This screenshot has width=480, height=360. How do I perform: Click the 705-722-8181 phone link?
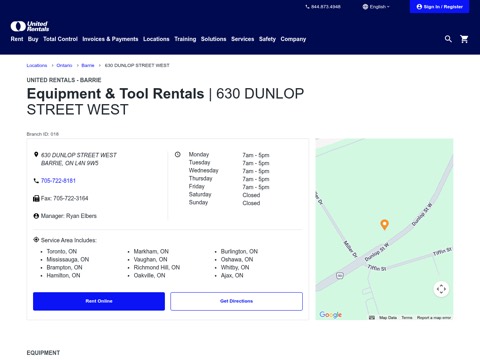coord(58,181)
